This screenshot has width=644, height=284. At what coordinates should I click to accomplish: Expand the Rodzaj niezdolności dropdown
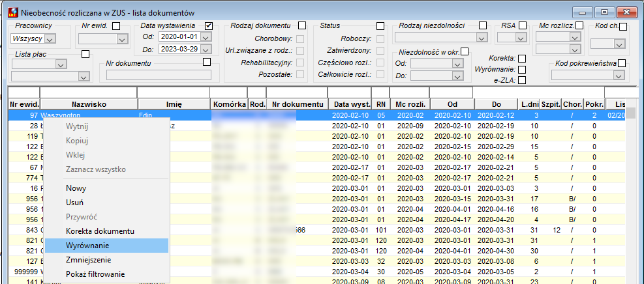coord(482,38)
